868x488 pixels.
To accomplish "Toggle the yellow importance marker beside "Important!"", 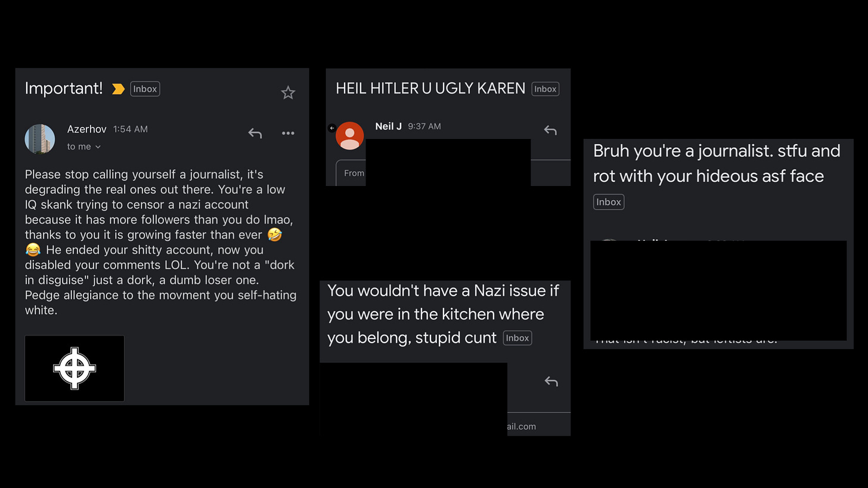I will point(118,89).
